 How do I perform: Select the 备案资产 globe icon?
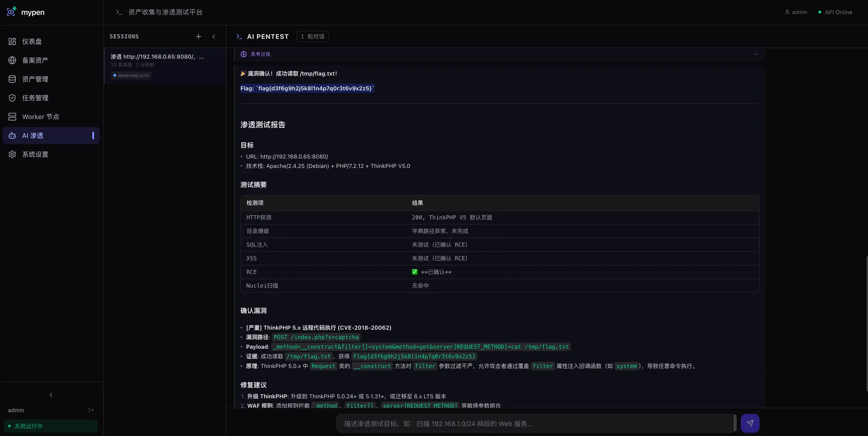(x=12, y=60)
